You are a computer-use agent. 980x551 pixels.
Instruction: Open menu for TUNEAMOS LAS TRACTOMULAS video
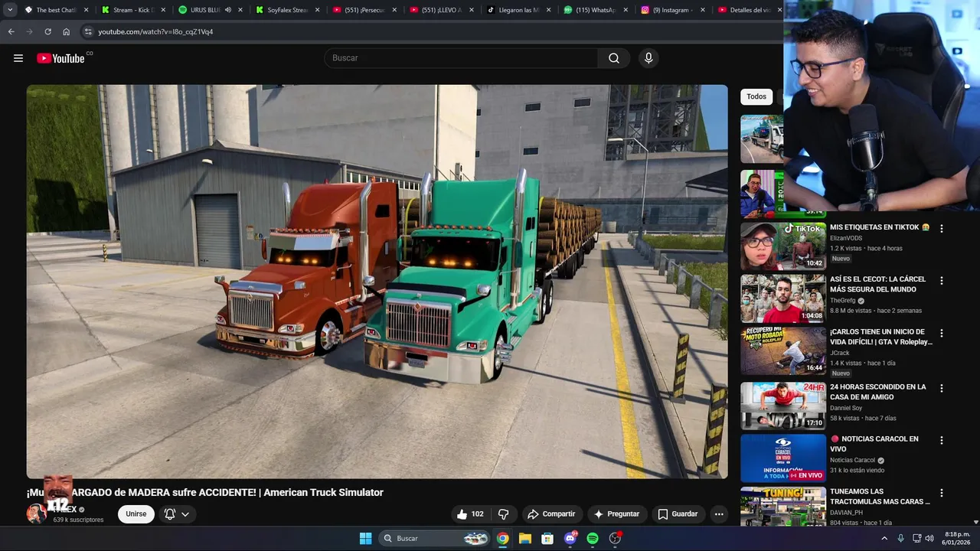[942, 493]
